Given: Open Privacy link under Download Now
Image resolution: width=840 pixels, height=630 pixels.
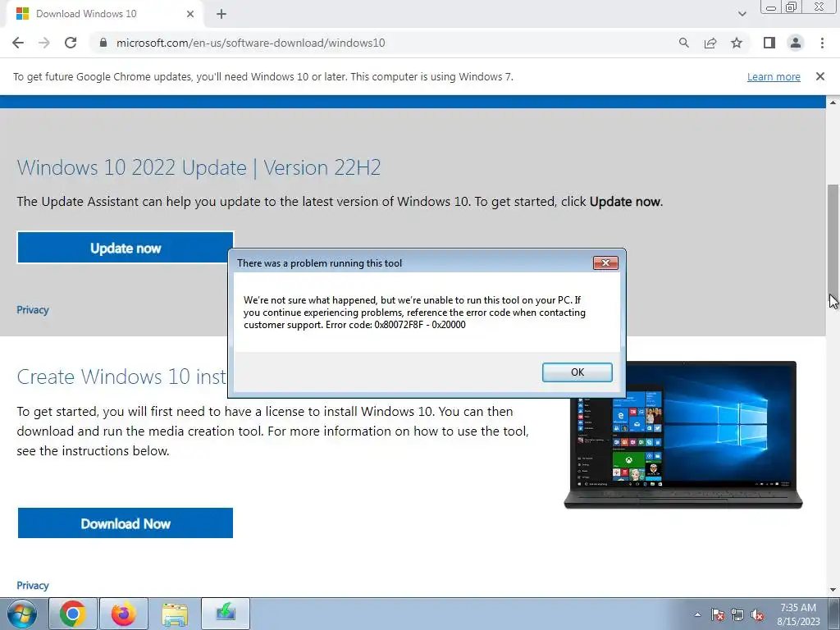Looking at the screenshot, I should tap(33, 585).
